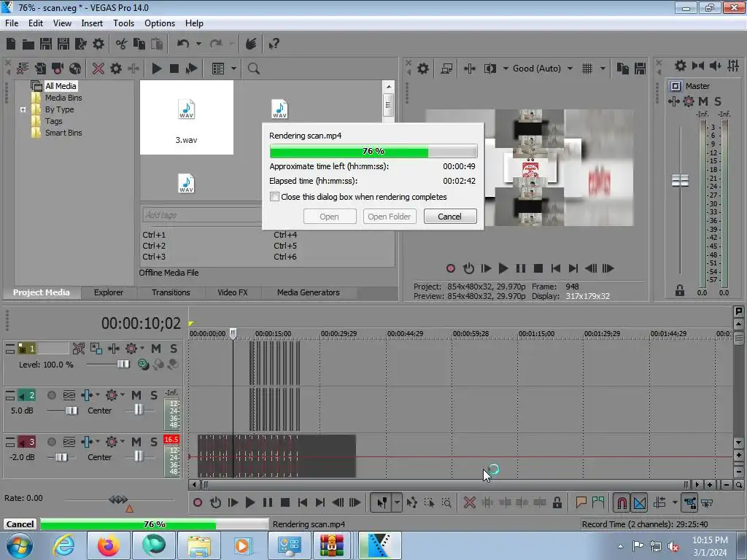This screenshot has width=747, height=560.
Task: Switch to the Explorer tab
Action: point(109,292)
